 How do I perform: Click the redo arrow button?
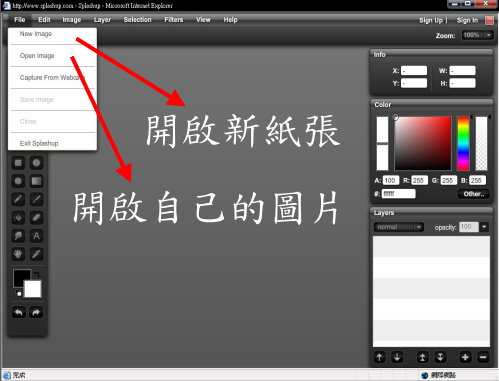[x=36, y=313]
